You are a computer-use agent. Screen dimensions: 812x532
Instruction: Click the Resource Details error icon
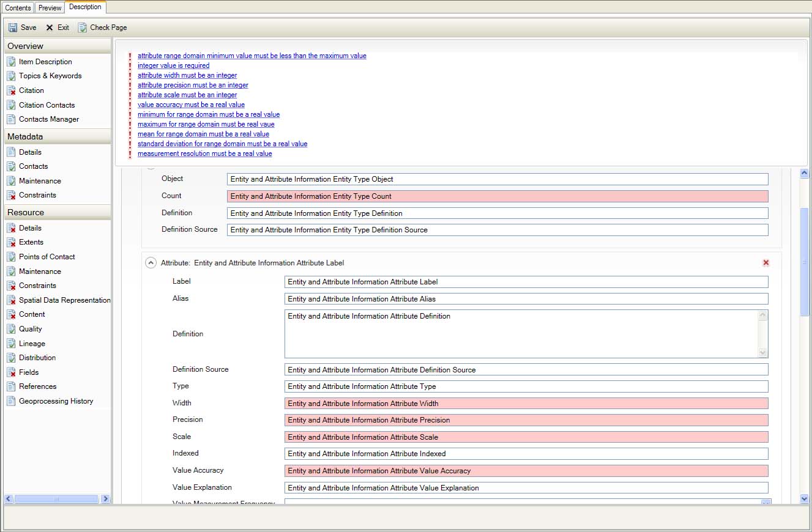pos(11,228)
